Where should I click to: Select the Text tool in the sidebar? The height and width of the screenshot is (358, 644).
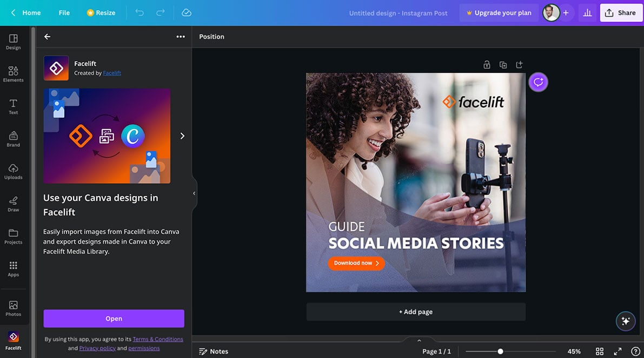[13, 106]
